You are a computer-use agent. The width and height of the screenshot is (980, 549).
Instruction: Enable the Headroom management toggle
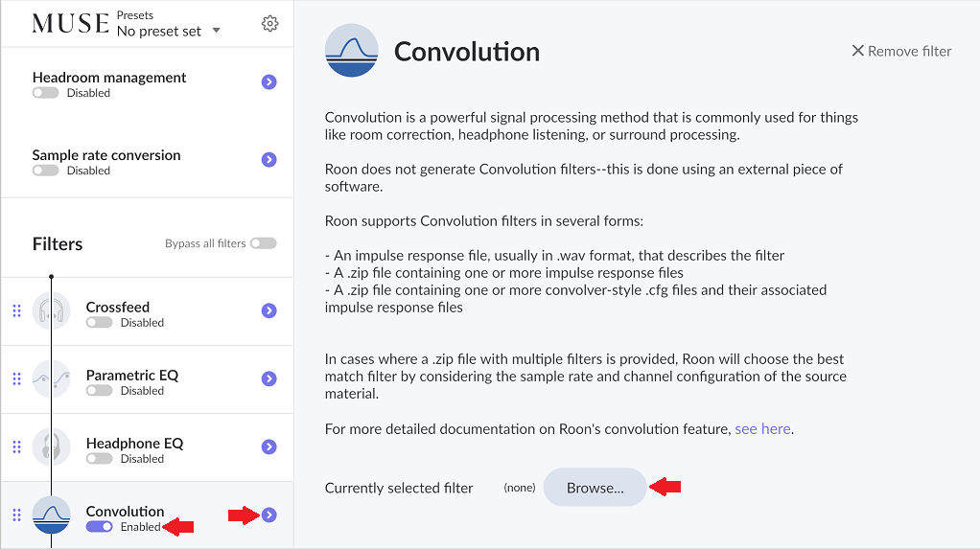(45, 93)
